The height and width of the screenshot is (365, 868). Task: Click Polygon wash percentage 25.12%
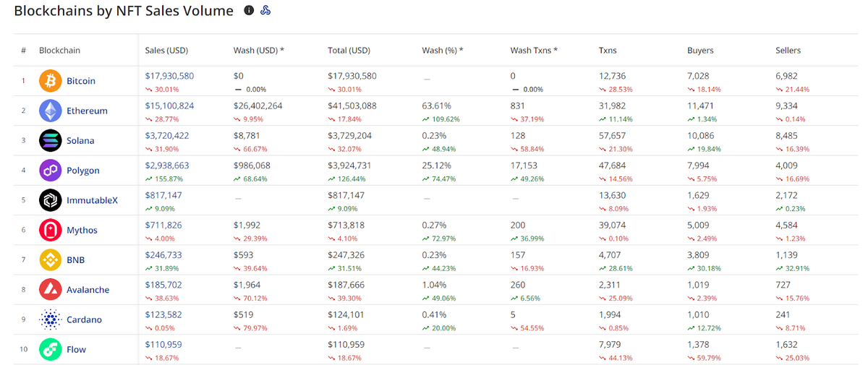(436, 166)
